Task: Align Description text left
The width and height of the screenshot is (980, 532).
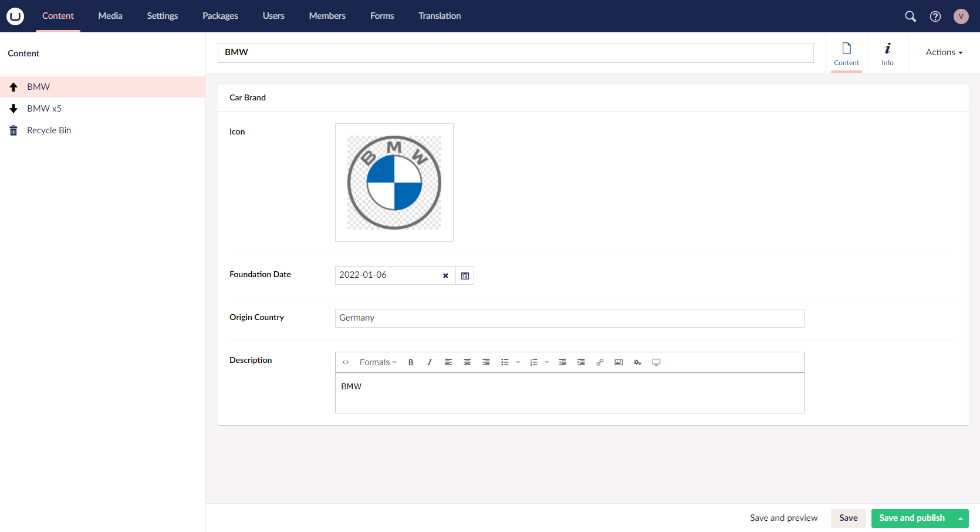Action: click(448, 362)
